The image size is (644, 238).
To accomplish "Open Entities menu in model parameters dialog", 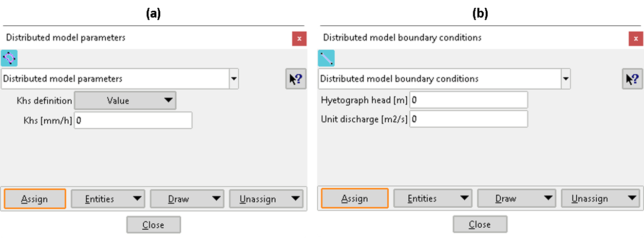I will click(108, 199).
